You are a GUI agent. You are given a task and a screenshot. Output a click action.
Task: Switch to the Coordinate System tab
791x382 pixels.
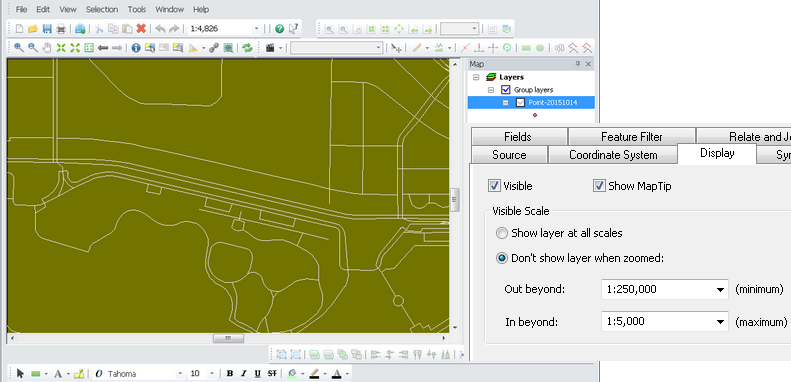(613, 154)
